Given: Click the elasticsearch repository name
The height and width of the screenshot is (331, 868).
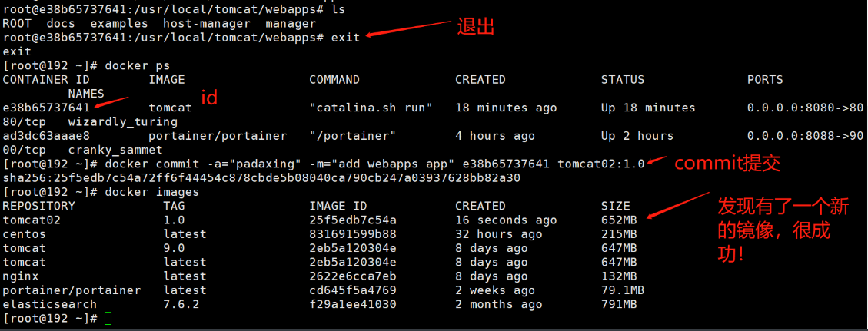Looking at the screenshot, I should (x=50, y=304).
